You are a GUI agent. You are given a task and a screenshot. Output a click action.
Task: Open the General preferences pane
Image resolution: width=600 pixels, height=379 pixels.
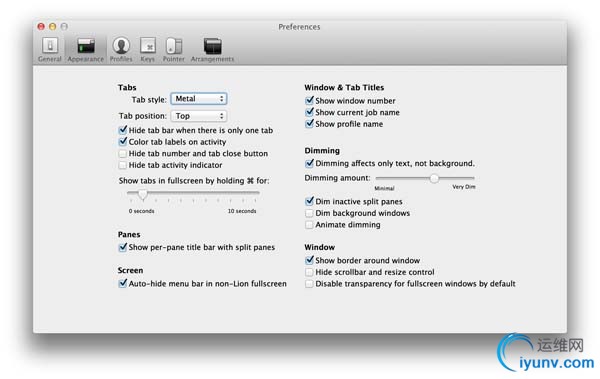(50, 49)
